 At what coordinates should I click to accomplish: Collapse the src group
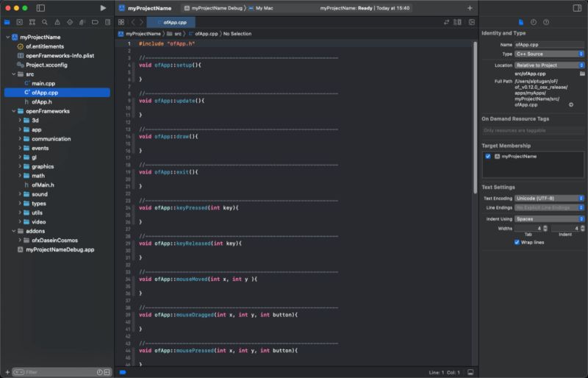coord(14,74)
